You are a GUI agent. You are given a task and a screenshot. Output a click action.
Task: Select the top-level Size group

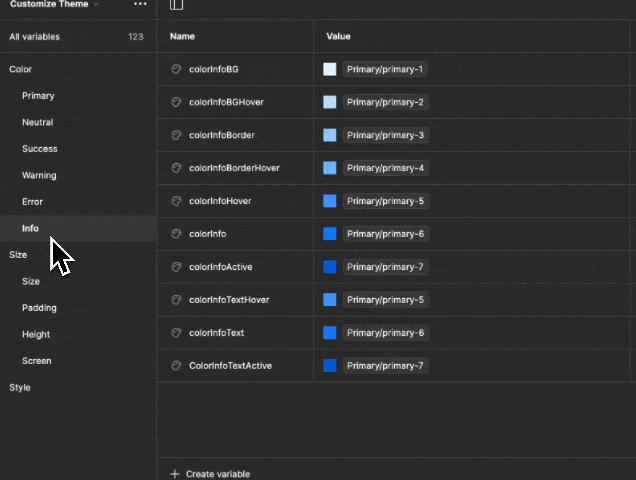[x=18, y=255]
